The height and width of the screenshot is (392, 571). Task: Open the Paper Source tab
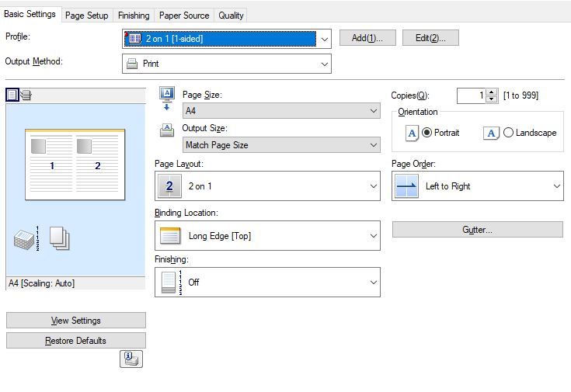coord(184,16)
